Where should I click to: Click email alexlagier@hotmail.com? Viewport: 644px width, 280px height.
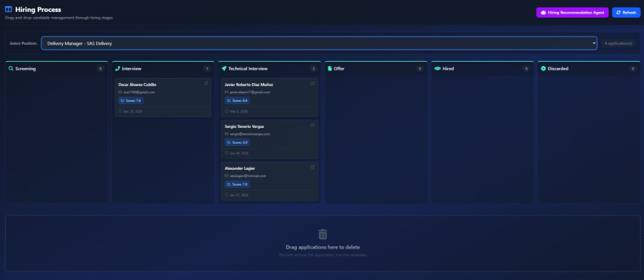tap(248, 176)
